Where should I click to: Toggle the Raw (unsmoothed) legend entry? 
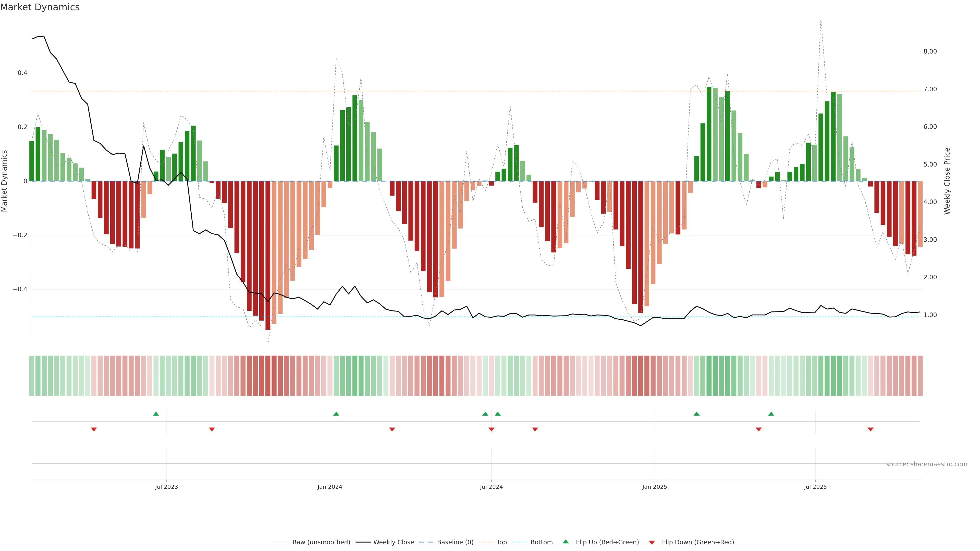pyautogui.click(x=321, y=542)
